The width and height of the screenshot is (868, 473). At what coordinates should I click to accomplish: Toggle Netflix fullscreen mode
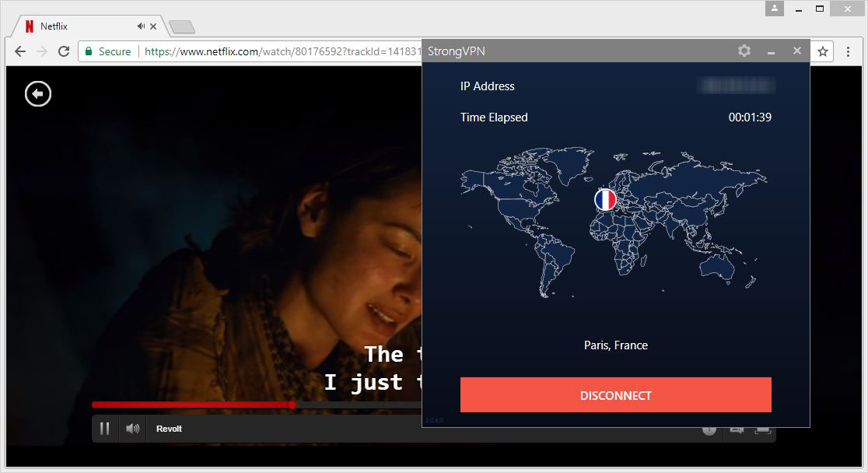(x=763, y=429)
